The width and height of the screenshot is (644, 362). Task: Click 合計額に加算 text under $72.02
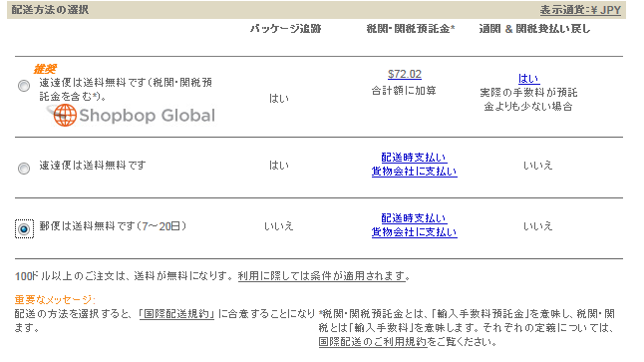coord(404,91)
